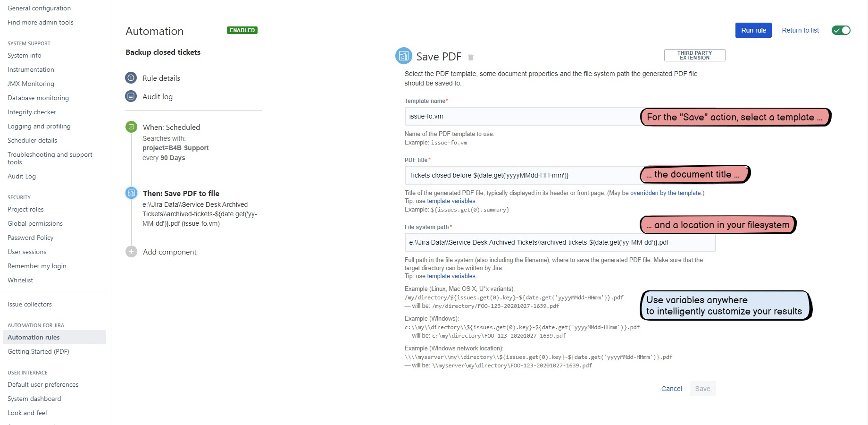Click the Save button below the form
The width and height of the screenshot is (868, 425).
(x=702, y=389)
